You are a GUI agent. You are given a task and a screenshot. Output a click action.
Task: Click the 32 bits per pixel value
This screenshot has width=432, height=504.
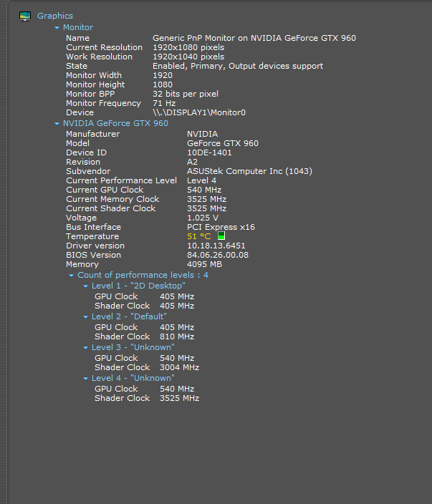pyautogui.click(x=186, y=94)
